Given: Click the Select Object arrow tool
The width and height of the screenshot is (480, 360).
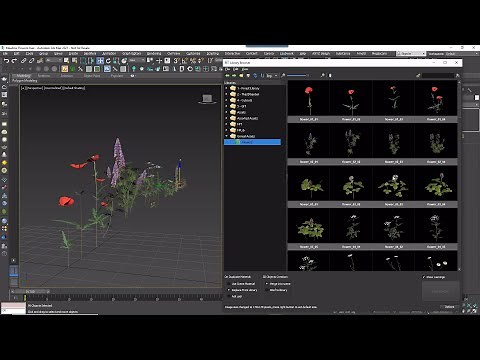Looking at the screenshot, I should pyautogui.click(x=66, y=61).
